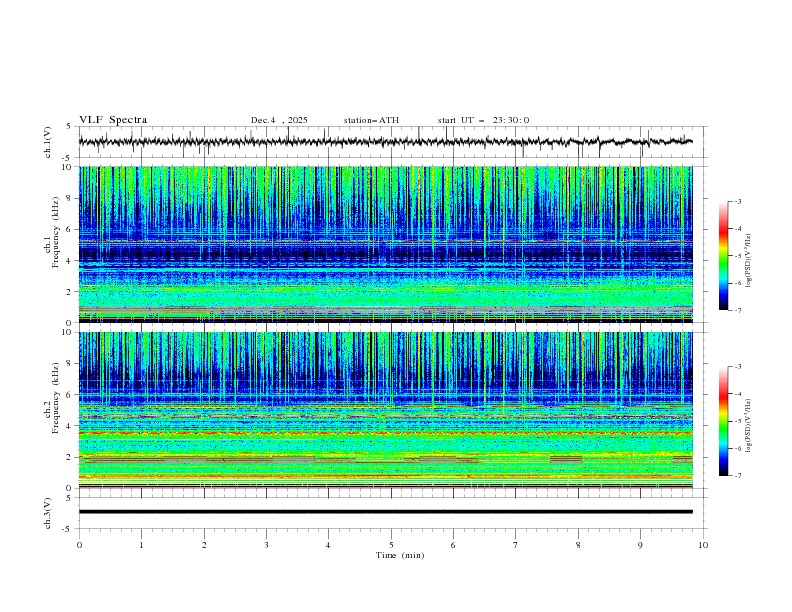Click the ch.1 PSD color scale bar
The height and width of the screenshot is (612, 792).
(723, 256)
